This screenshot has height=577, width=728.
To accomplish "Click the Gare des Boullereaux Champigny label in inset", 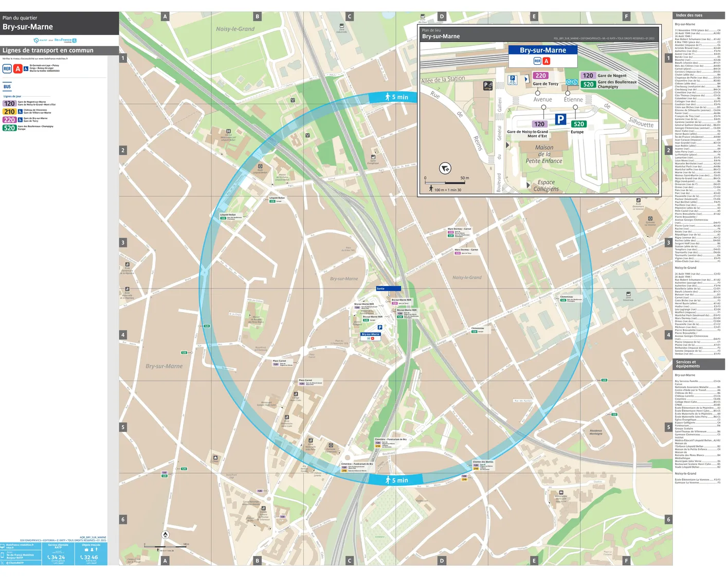I will point(617,84).
